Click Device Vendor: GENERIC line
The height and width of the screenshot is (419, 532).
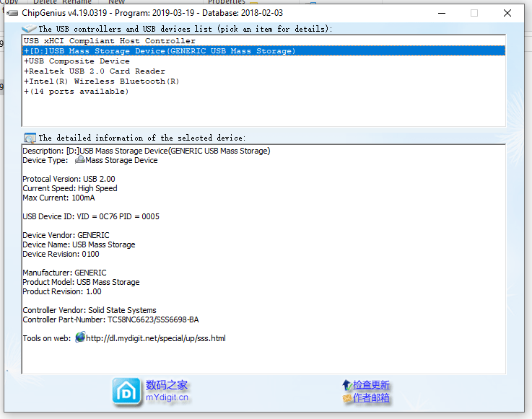click(66, 235)
